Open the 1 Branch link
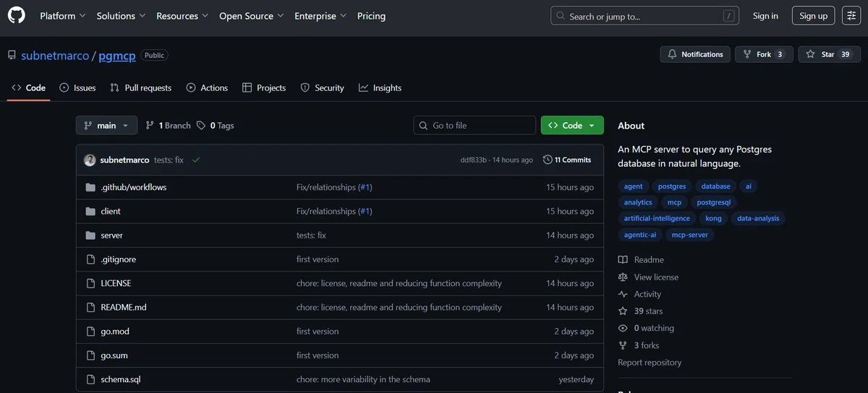868x393 pixels. [168, 126]
